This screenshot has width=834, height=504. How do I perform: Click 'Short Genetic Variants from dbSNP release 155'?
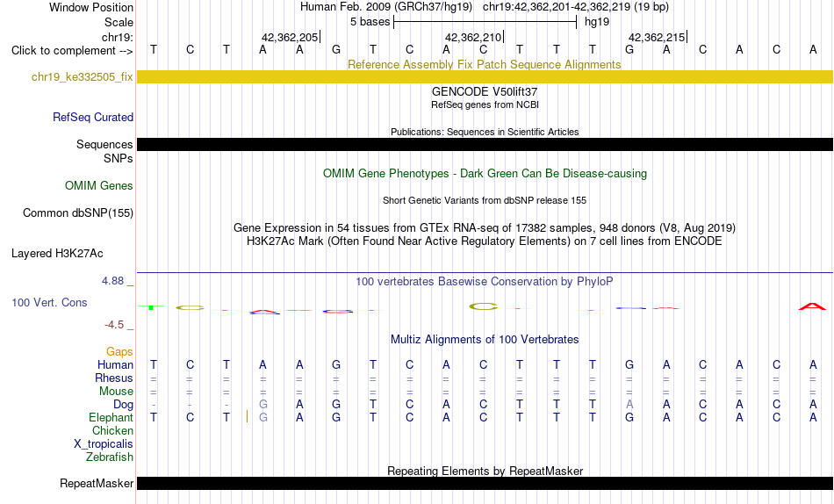485,201
